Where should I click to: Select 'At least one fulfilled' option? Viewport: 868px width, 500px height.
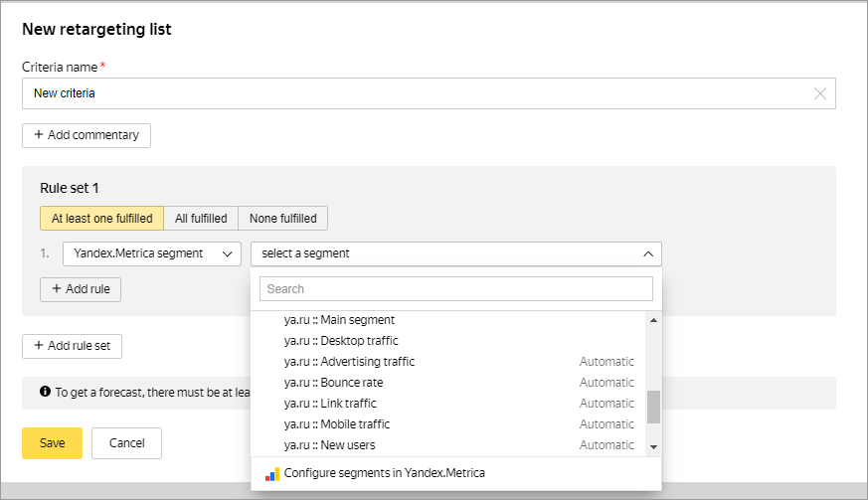coord(101,219)
